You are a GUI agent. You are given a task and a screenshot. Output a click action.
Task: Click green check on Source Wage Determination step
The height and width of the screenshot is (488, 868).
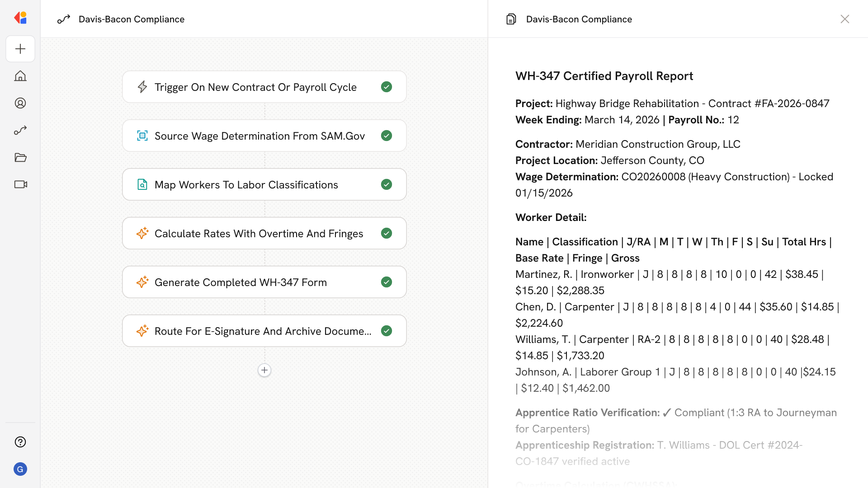point(386,136)
